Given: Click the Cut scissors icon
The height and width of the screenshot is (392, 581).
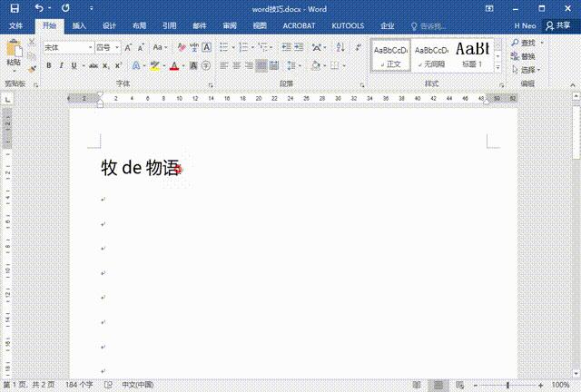Looking at the screenshot, I should pyautogui.click(x=32, y=43).
